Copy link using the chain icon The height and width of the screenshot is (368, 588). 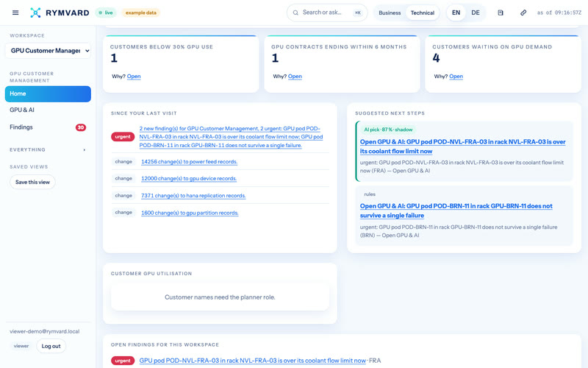[x=523, y=13]
